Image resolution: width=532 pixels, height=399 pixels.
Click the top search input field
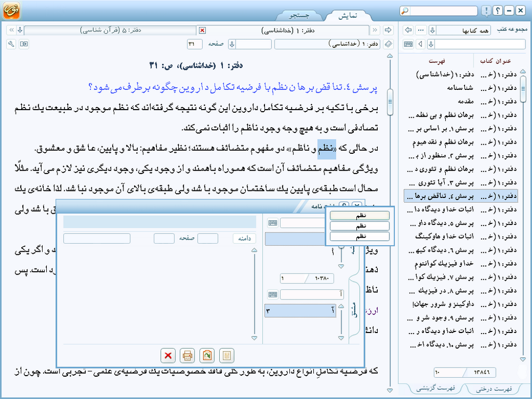click(x=444, y=11)
